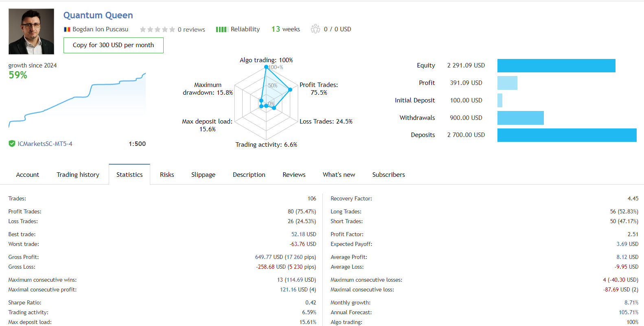Open the Quantum Queen signal title link
The image size is (644, 326).
(98, 15)
